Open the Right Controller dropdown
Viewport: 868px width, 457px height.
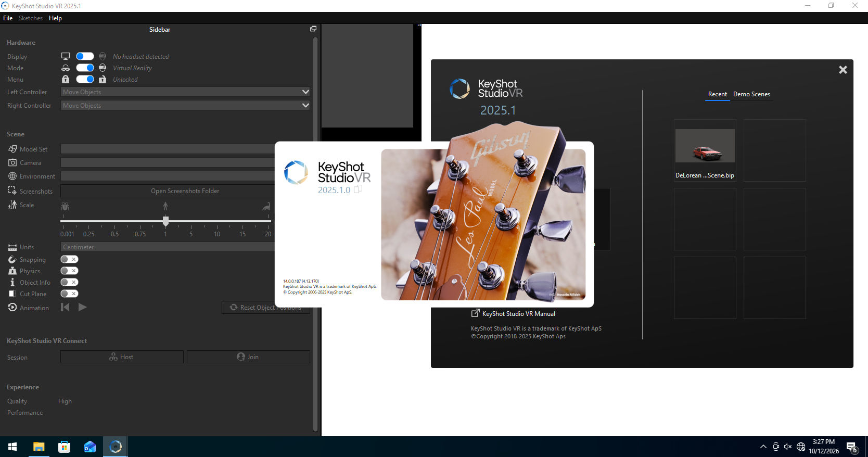[185, 105]
